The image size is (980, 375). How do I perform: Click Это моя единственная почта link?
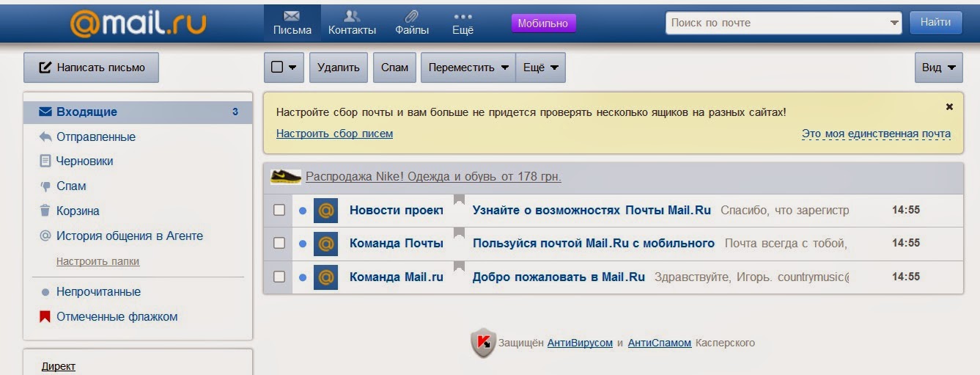pos(876,134)
